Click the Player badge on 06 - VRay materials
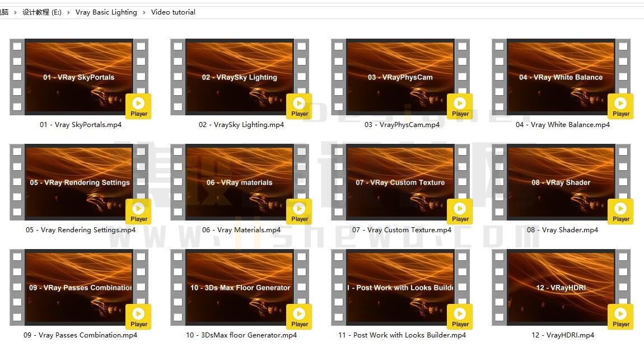Viewport: 644px width, 347px height. 299,212
